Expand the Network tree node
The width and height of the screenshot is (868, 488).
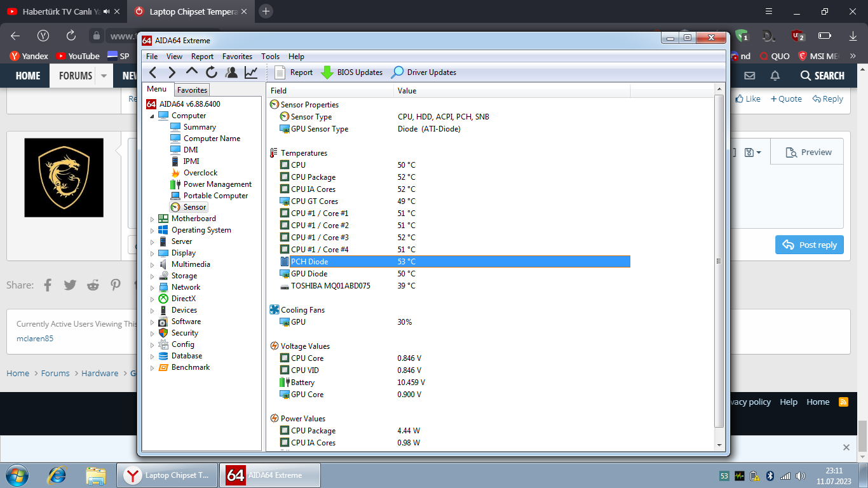[152, 288]
